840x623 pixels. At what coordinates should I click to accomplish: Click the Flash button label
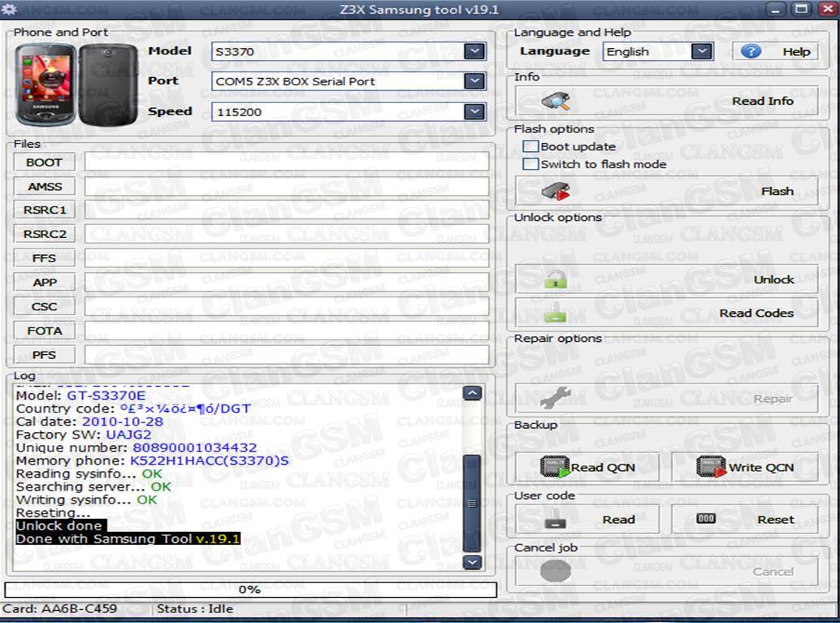[x=777, y=191]
